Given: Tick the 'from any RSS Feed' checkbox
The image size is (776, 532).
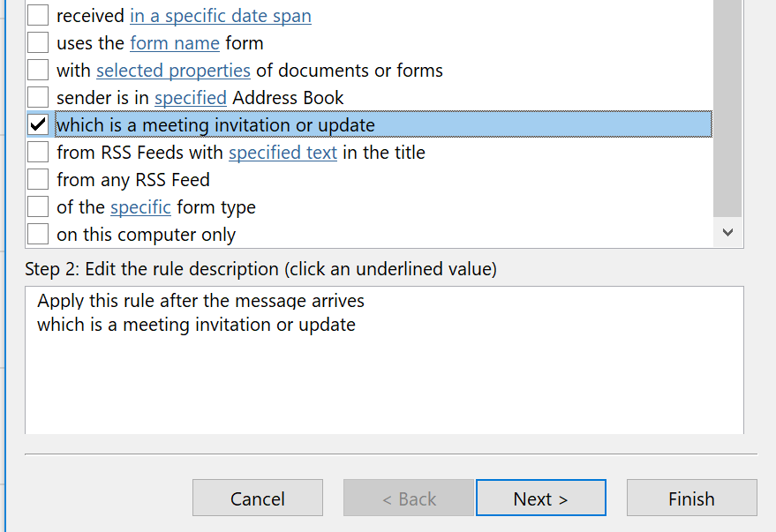Looking at the screenshot, I should click(38, 179).
